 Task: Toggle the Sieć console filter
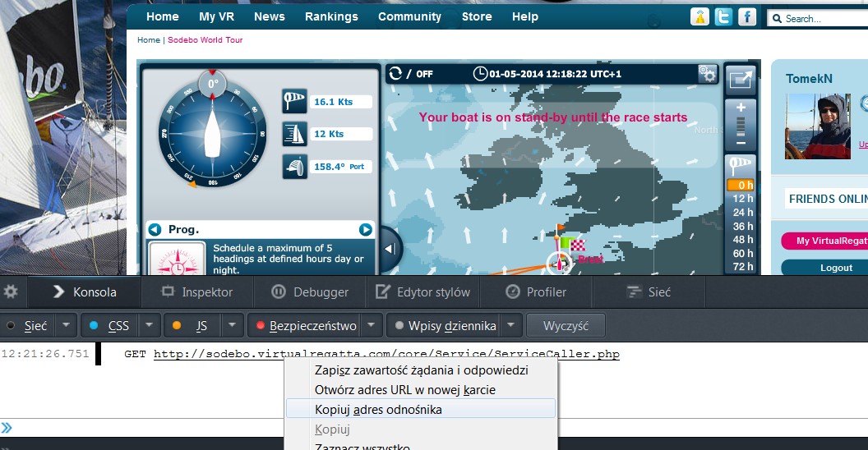(x=28, y=326)
